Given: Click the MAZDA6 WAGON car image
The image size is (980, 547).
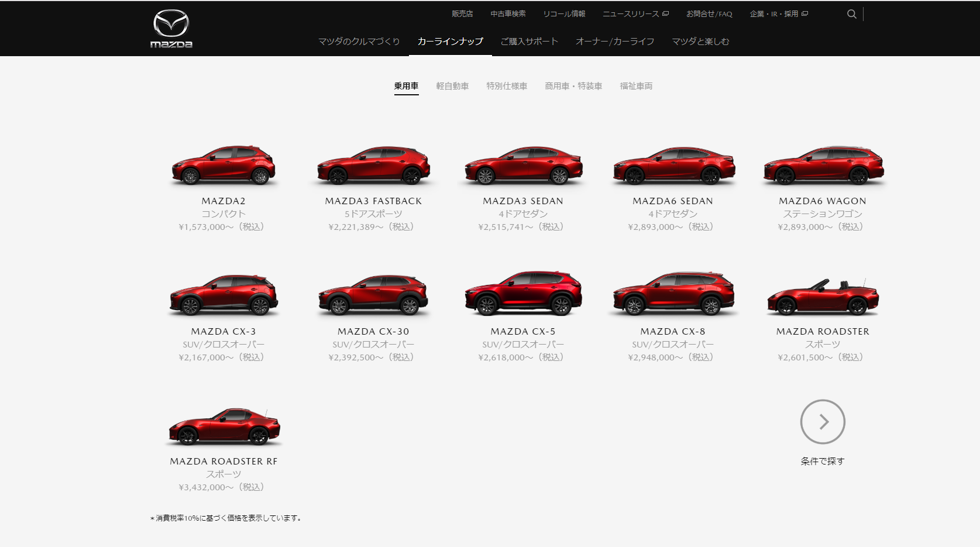Looking at the screenshot, I should 823,166.
